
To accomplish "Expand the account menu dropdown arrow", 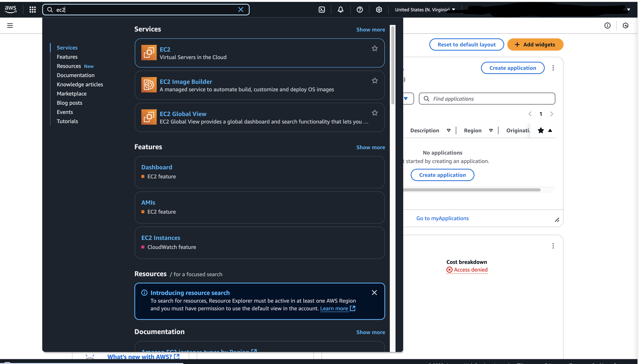I will (x=628, y=10).
